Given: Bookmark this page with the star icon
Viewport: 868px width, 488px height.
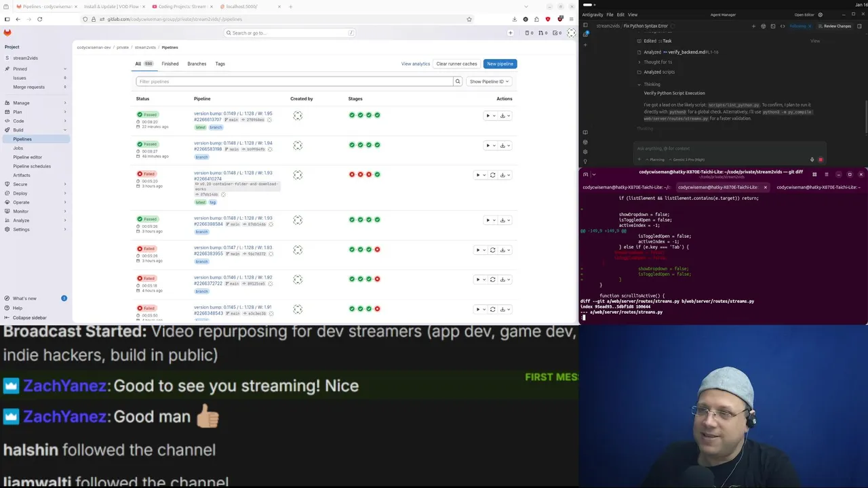Looking at the screenshot, I should pos(469,19).
